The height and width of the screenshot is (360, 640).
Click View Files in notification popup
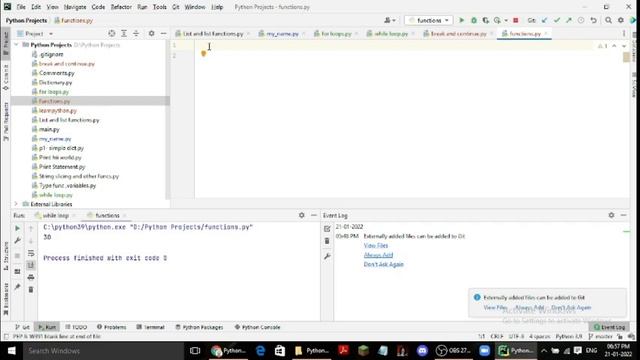(496, 307)
